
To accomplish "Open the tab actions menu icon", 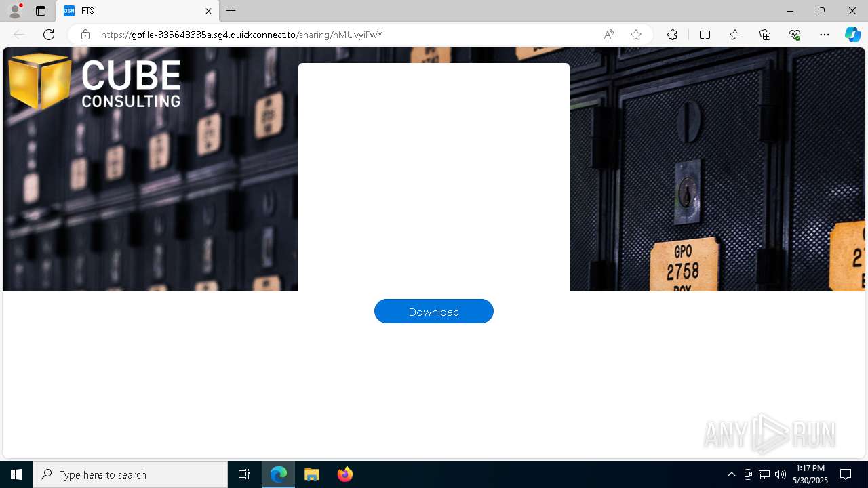I will tap(41, 11).
